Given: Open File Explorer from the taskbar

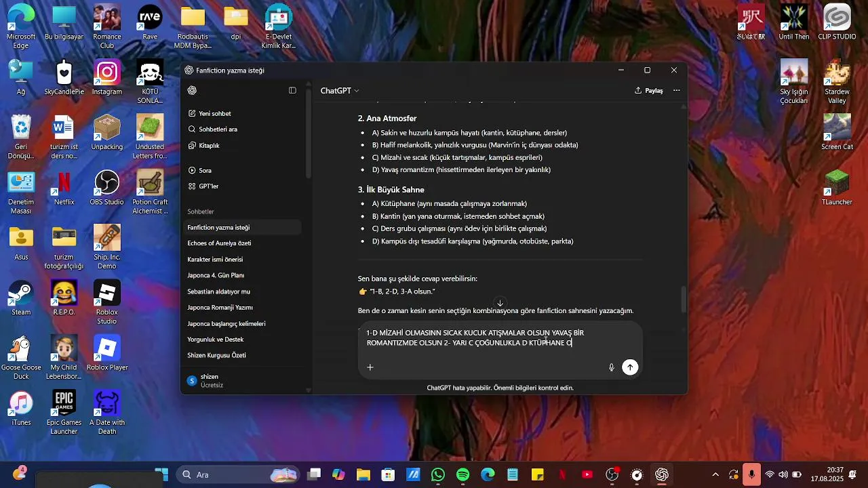Looking at the screenshot, I should pos(363,474).
